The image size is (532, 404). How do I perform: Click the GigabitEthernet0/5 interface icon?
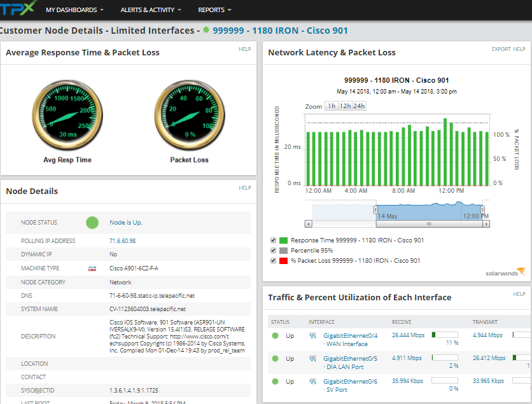pos(312,359)
